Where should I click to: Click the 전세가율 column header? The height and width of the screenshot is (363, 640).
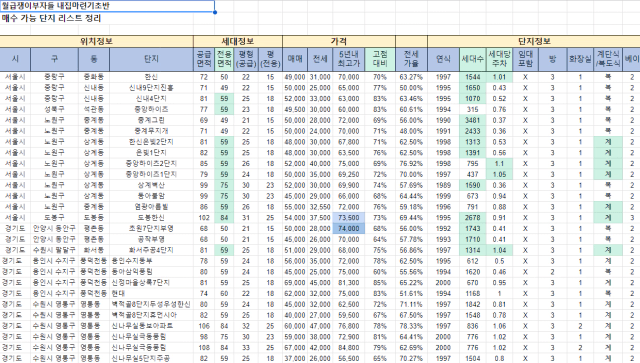point(411,59)
